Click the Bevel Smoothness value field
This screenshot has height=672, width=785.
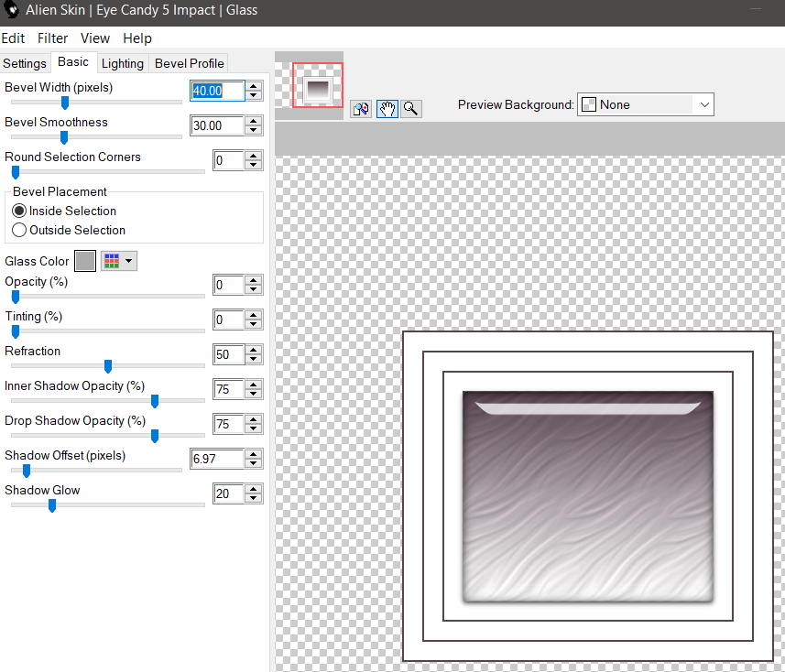click(217, 125)
